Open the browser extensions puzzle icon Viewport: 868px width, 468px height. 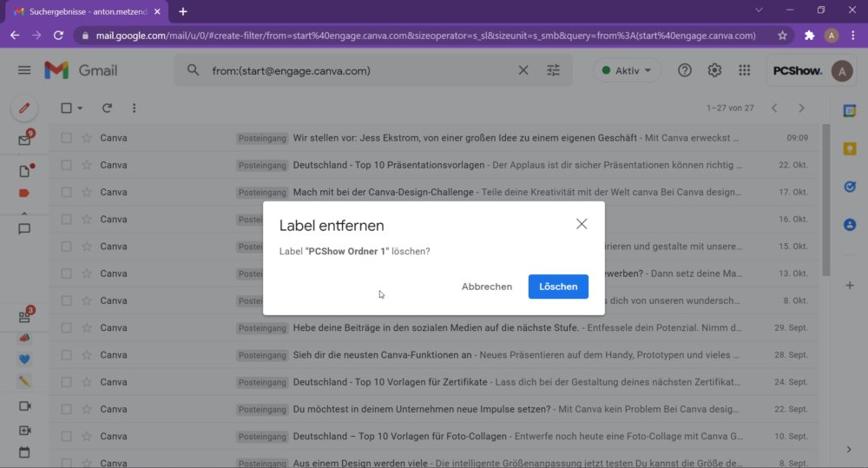(x=809, y=36)
